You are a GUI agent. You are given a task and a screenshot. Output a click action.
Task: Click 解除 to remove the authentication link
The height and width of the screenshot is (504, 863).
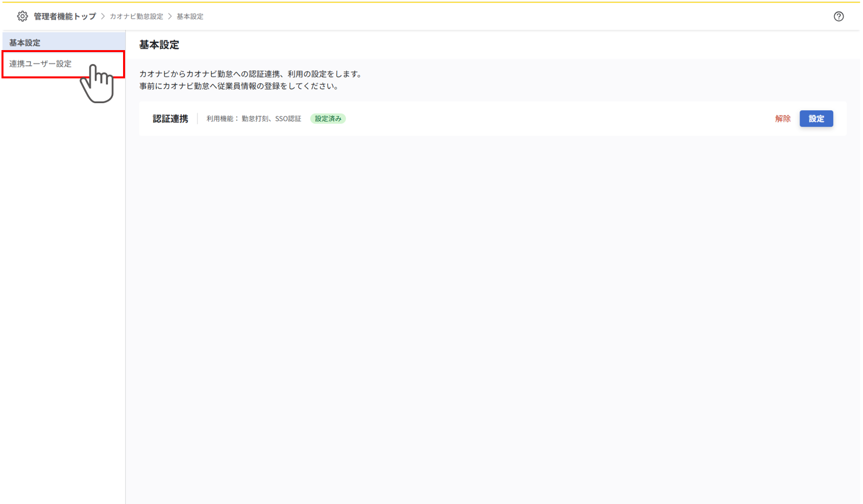782,119
